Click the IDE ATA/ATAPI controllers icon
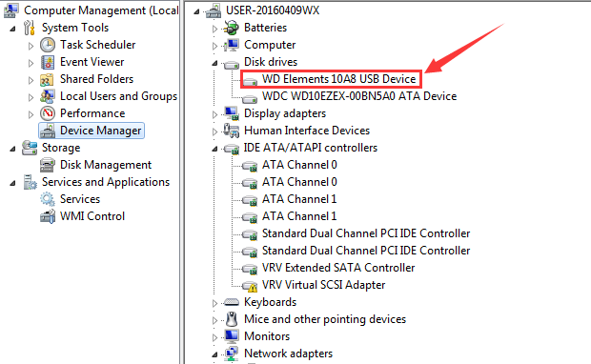 pos(231,150)
